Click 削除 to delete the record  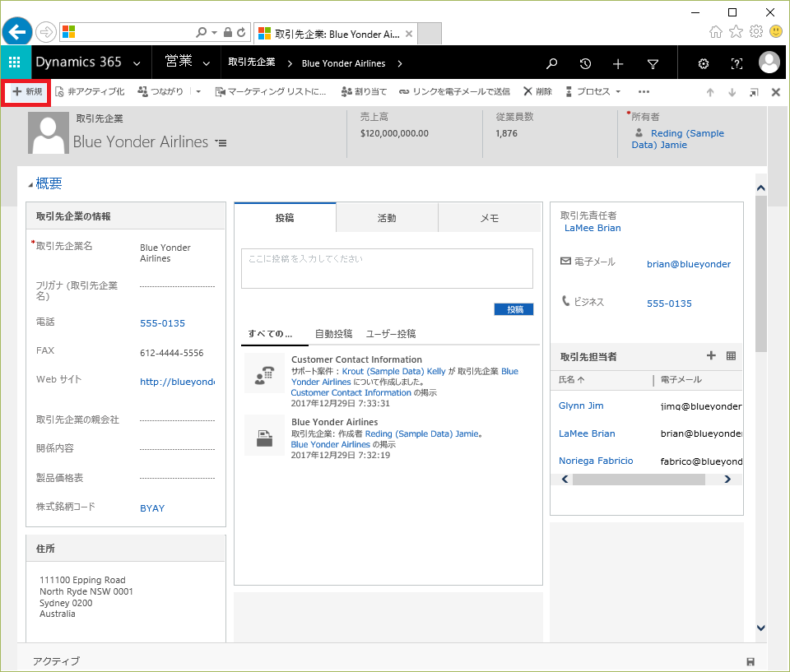(x=537, y=91)
